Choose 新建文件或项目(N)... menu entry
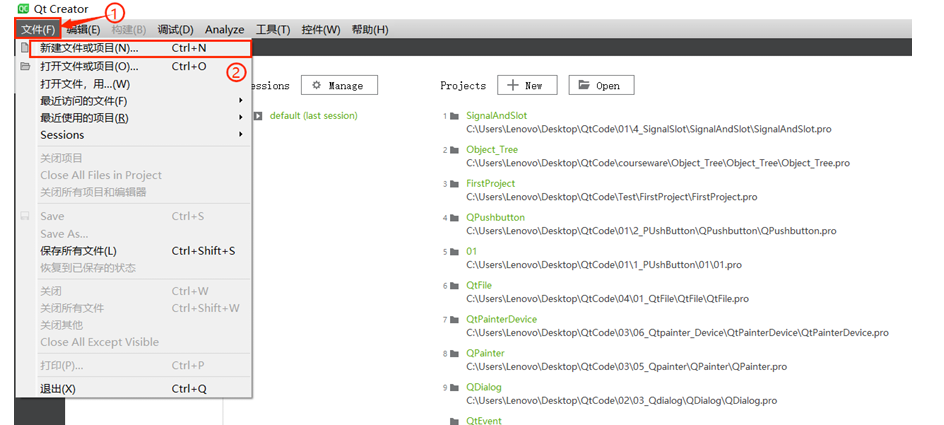The width and height of the screenshot is (944, 425). click(140, 48)
